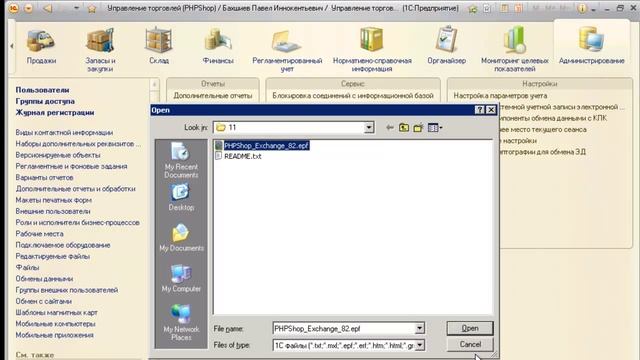The image size is (640, 360).
Task: Click the favorites star in title bar
Action: pyautogui.click(x=91, y=9)
